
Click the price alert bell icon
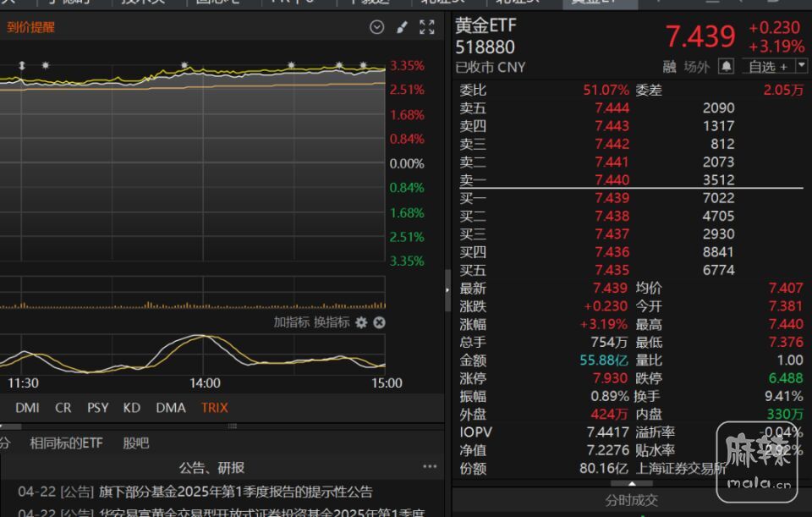[726, 66]
